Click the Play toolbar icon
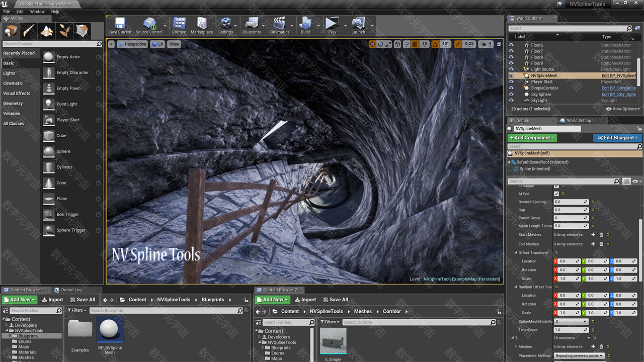 click(332, 25)
